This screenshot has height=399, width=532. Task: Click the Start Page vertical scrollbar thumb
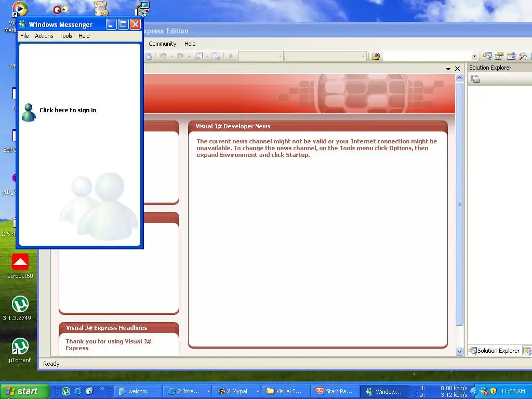tap(459, 204)
